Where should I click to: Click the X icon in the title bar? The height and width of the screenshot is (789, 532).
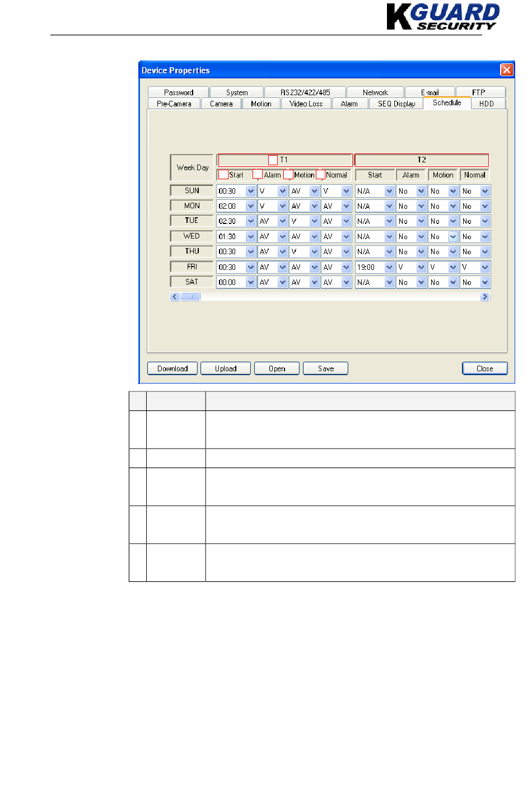(x=506, y=70)
